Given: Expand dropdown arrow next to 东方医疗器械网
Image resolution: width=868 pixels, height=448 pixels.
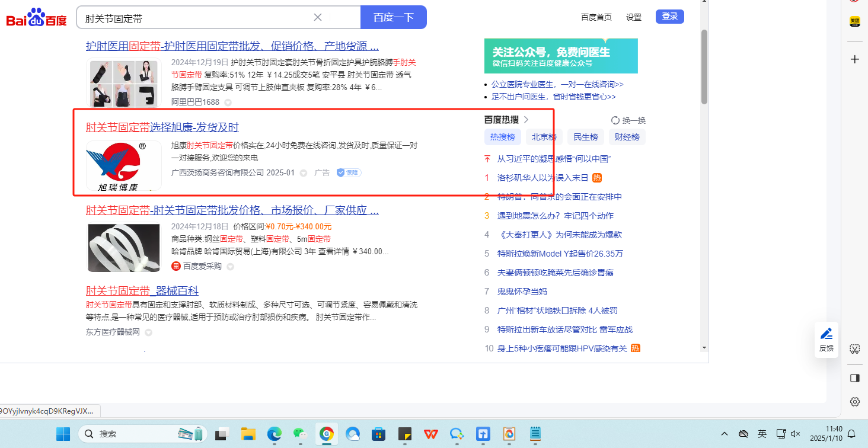Looking at the screenshot, I should 149,332.
